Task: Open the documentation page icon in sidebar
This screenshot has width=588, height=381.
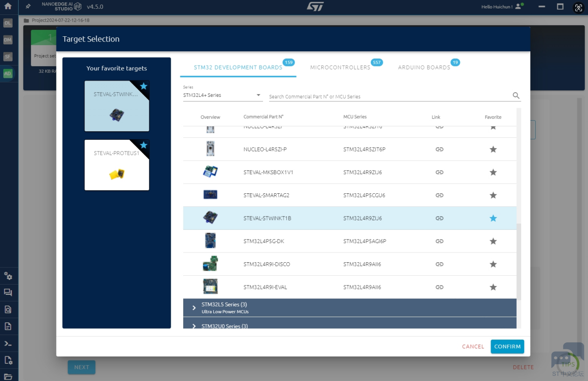Action: pyautogui.click(x=8, y=326)
